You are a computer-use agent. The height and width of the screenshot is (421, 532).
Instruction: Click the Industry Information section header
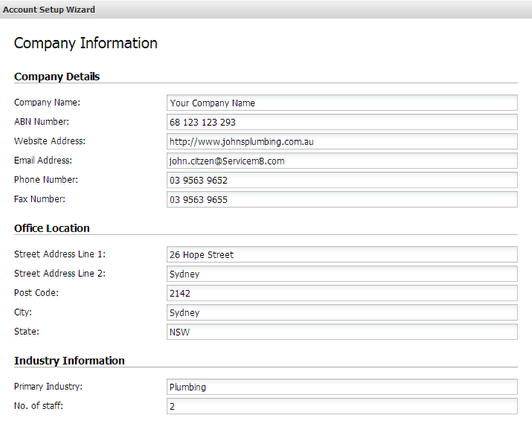pos(69,361)
